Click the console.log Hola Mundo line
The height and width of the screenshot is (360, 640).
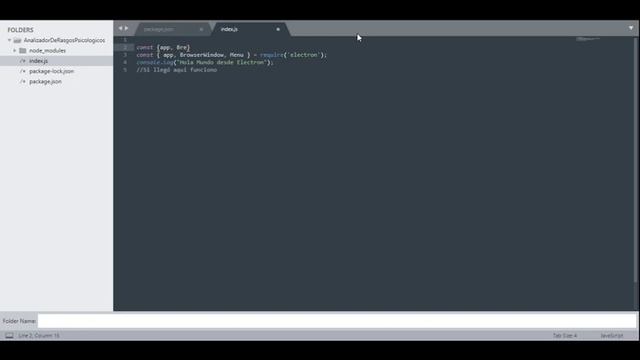pos(205,62)
